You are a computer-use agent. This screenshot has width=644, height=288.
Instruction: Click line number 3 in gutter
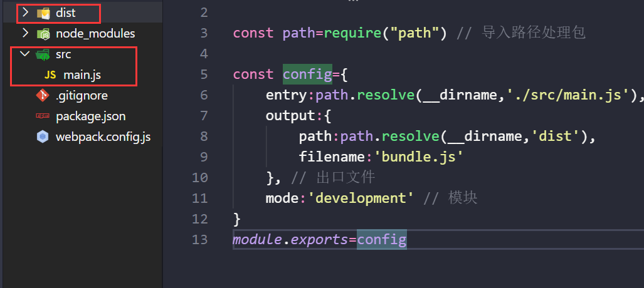204,33
